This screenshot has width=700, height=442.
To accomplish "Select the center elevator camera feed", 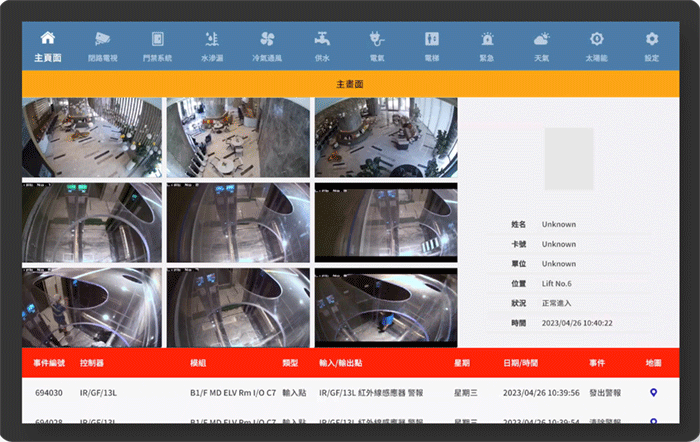I will point(239,222).
